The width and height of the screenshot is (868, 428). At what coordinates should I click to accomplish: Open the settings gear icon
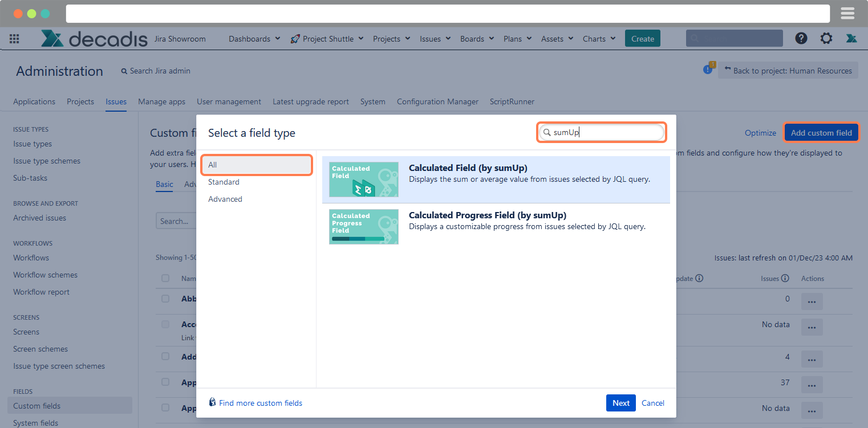pyautogui.click(x=826, y=38)
